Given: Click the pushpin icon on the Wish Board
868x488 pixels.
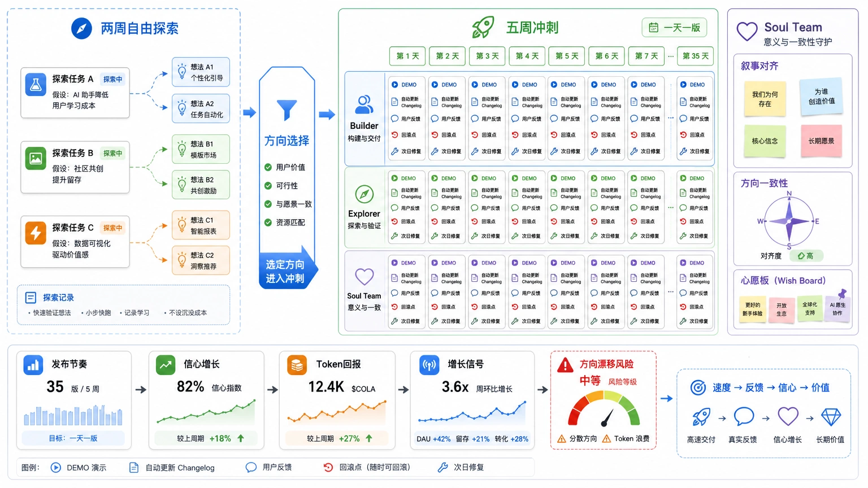Looking at the screenshot, I should tap(842, 294).
